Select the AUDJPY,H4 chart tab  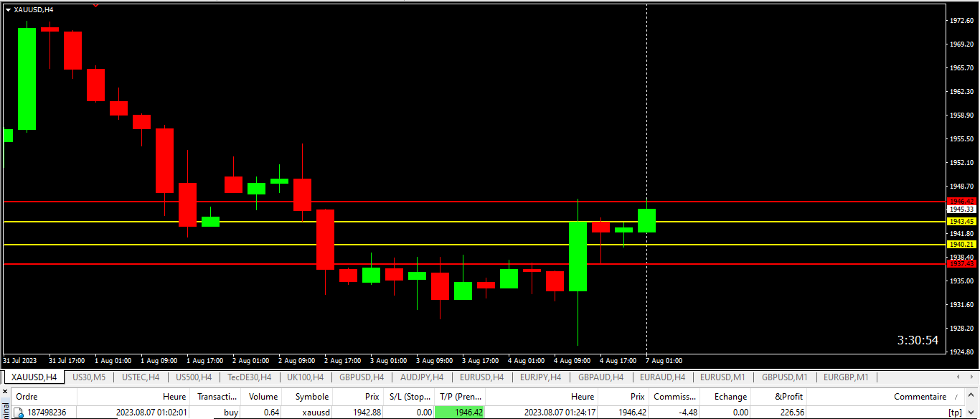point(422,377)
